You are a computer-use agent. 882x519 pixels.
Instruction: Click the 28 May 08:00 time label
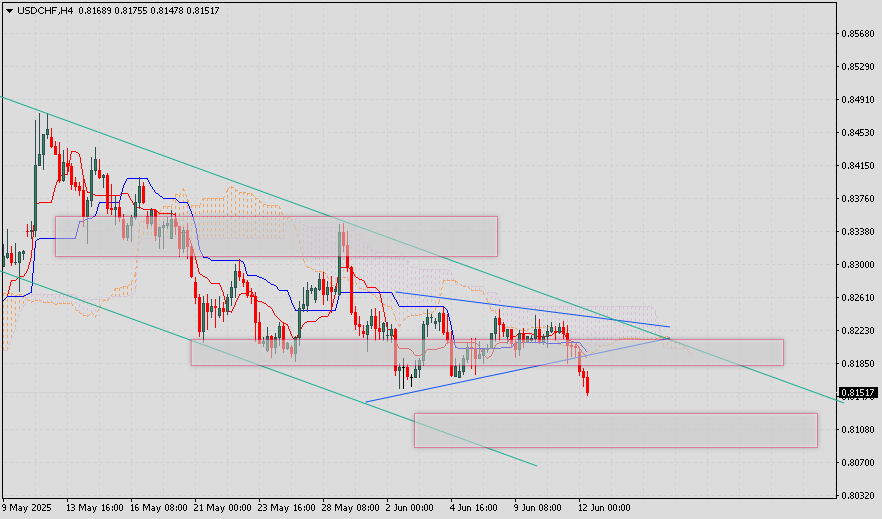click(x=350, y=508)
